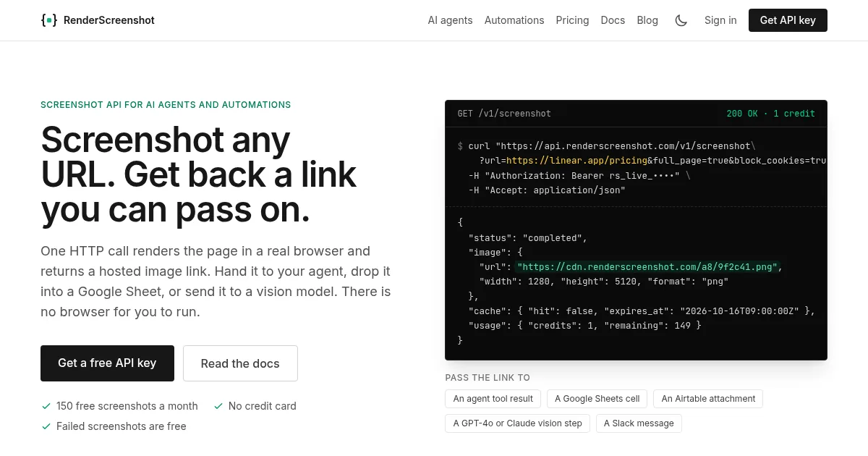Image resolution: width=868 pixels, height=456 pixels.
Task: Pick the A GPT-4o or Claude vision step chip
Action: [x=517, y=423]
